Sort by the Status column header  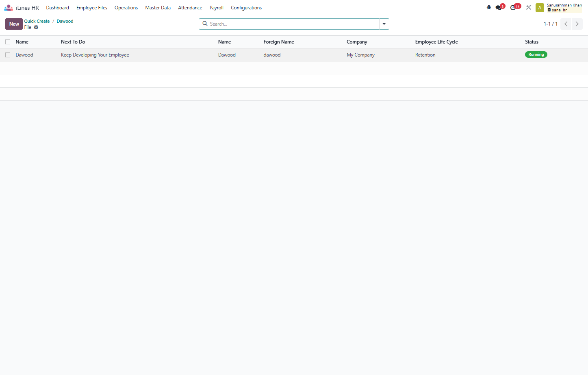point(532,42)
